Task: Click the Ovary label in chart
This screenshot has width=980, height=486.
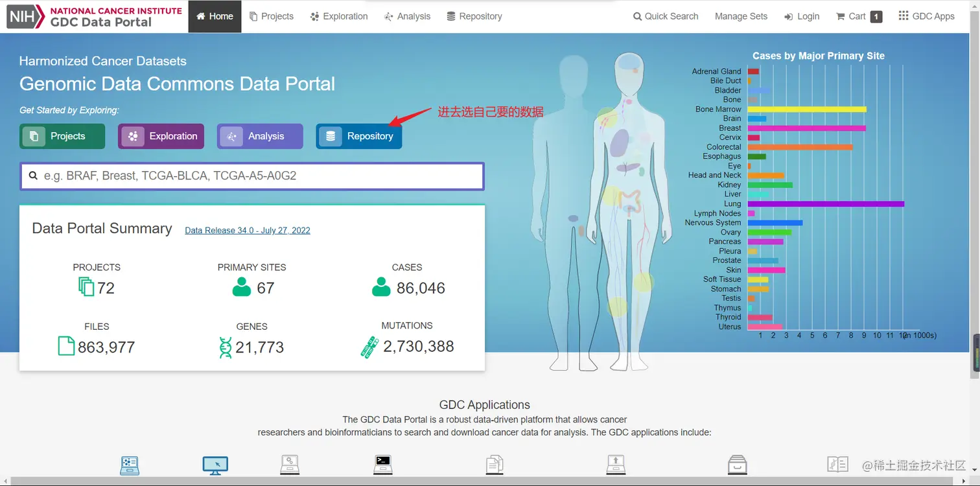Action: [730, 232]
